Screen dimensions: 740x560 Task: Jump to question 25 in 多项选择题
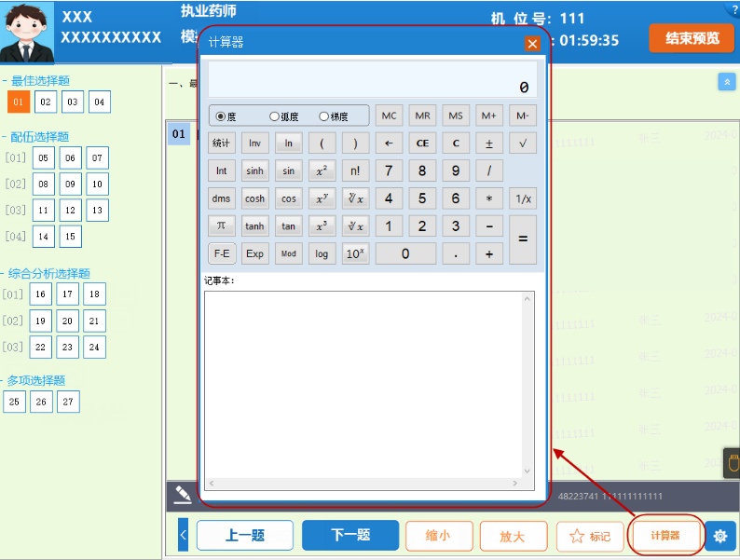[14, 402]
